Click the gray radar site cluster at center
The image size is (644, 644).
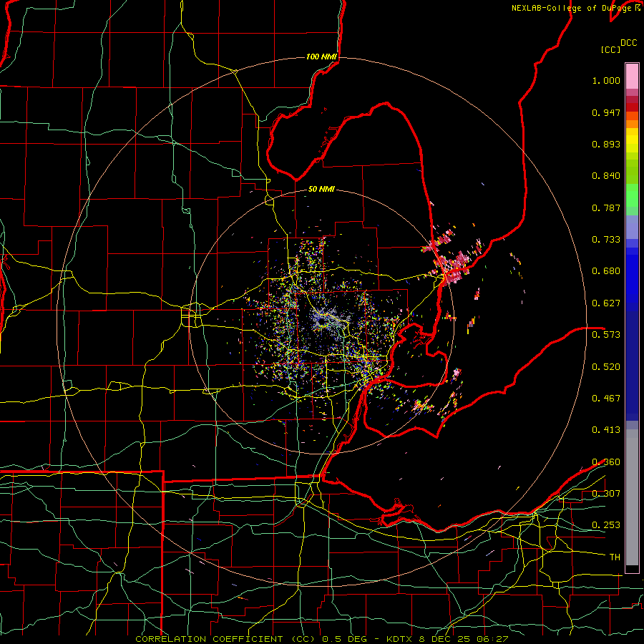click(328, 318)
